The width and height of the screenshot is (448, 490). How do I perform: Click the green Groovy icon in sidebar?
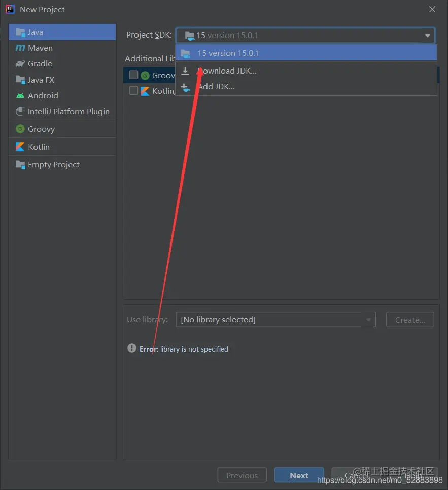(20, 129)
